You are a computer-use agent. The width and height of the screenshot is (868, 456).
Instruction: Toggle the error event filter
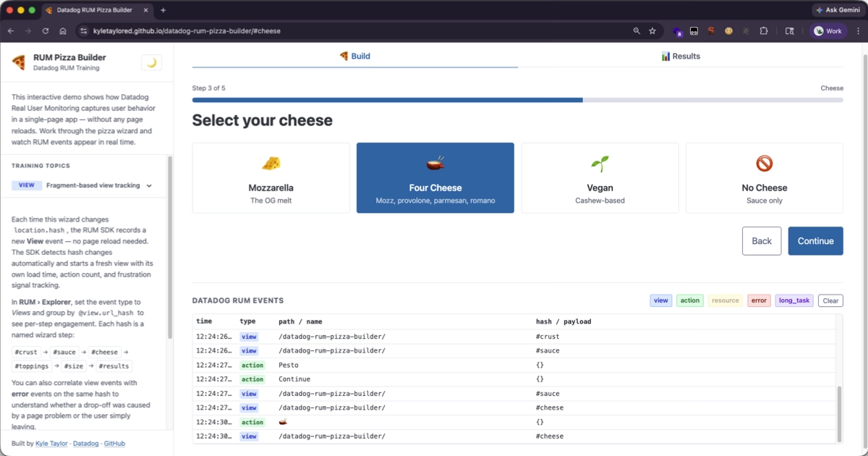click(759, 300)
